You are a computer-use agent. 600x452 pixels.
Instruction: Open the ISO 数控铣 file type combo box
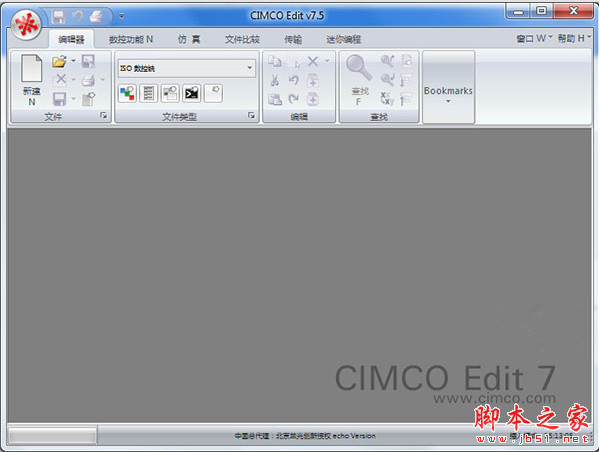187,68
